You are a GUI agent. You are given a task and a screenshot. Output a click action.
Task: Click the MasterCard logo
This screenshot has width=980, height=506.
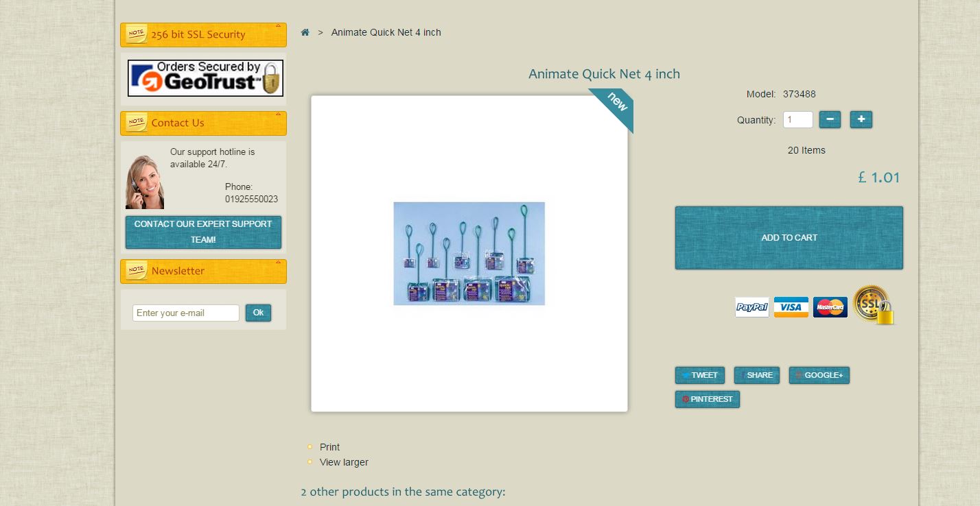click(830, 307)
